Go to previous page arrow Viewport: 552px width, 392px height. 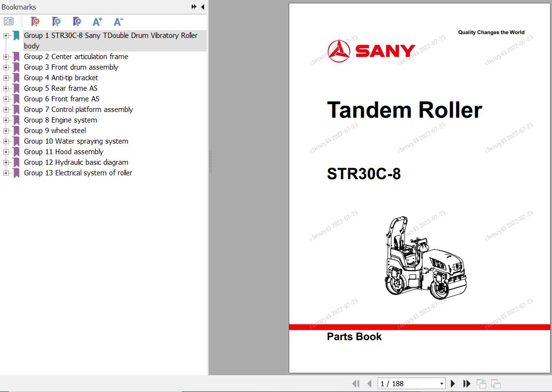point(369,383)
